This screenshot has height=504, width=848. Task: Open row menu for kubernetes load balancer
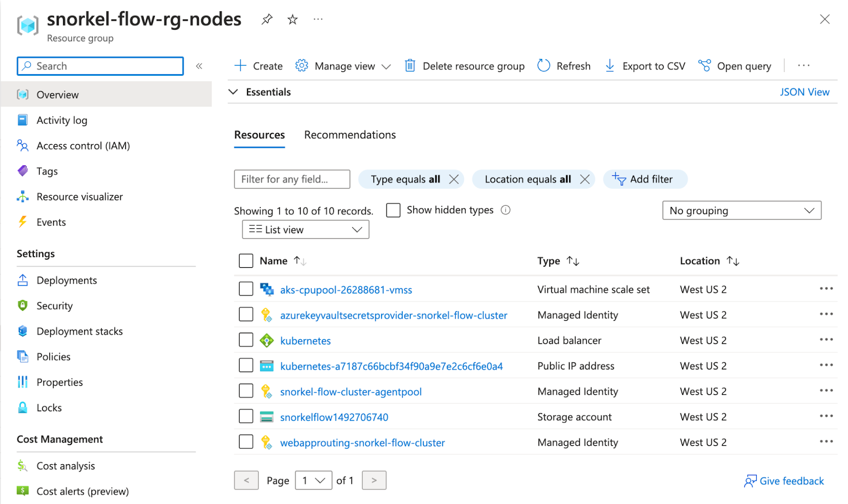[826, 340]
